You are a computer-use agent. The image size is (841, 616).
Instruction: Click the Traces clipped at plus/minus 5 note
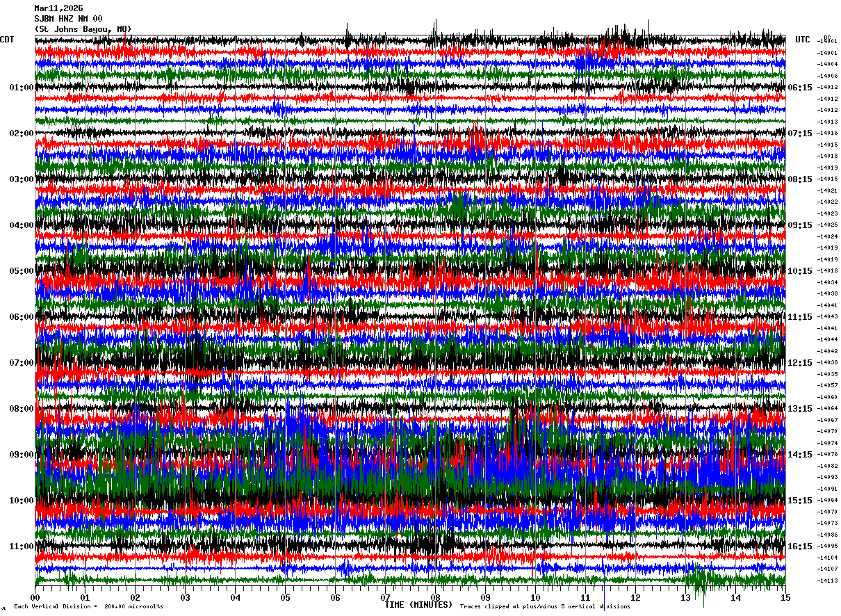pos(545,606)
